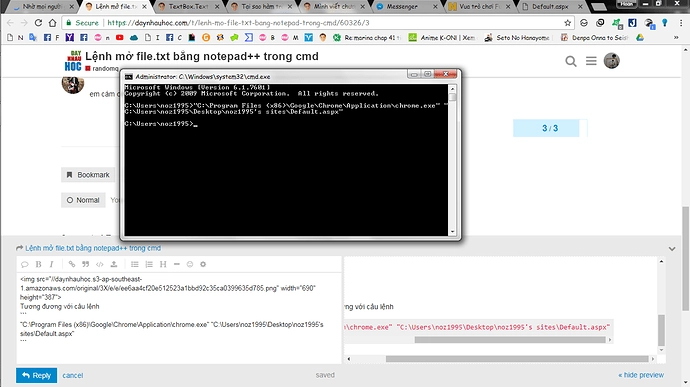Collapse the reply composer with the chevron

coord(672,249)
